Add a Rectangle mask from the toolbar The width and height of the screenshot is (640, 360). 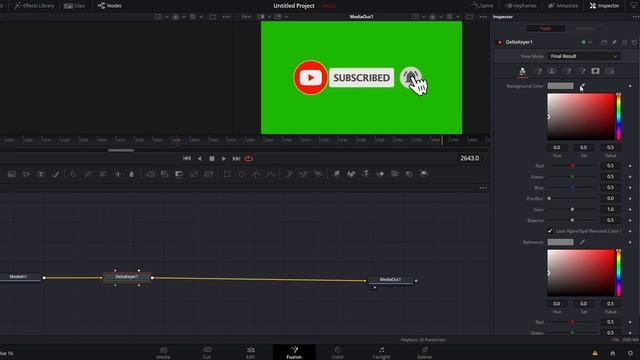(227, 174)
